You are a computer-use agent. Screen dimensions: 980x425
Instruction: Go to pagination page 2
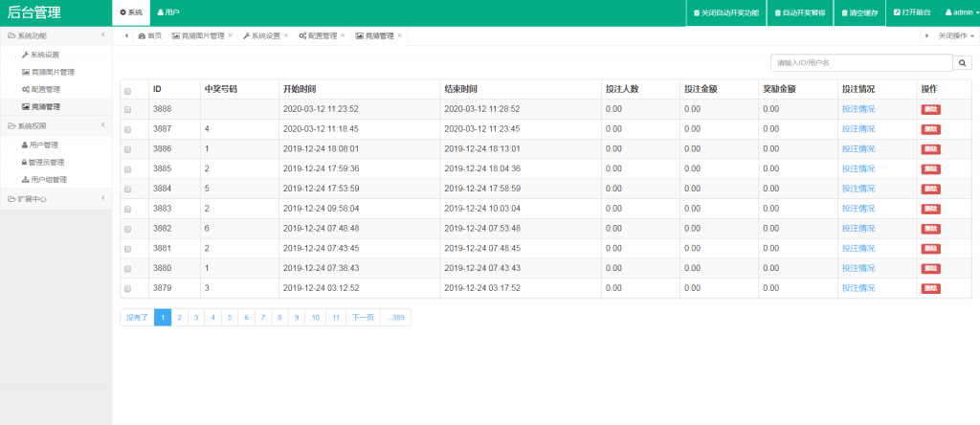tap(179, 318)
